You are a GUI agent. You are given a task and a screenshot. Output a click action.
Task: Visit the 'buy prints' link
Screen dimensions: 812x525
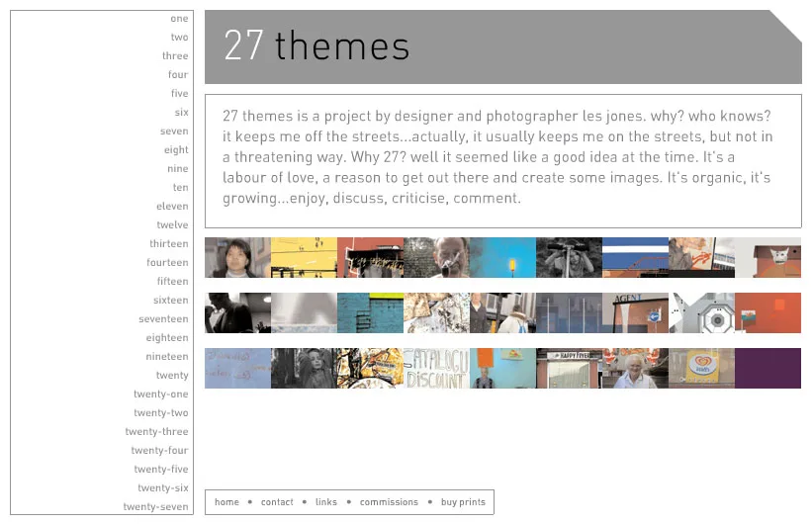[463, 502]
